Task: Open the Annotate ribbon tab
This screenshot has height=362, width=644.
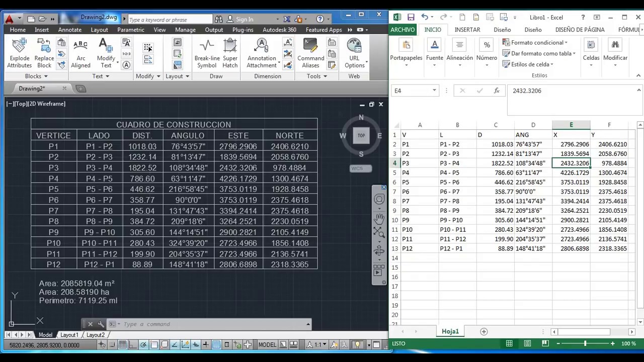Action: 70,30
